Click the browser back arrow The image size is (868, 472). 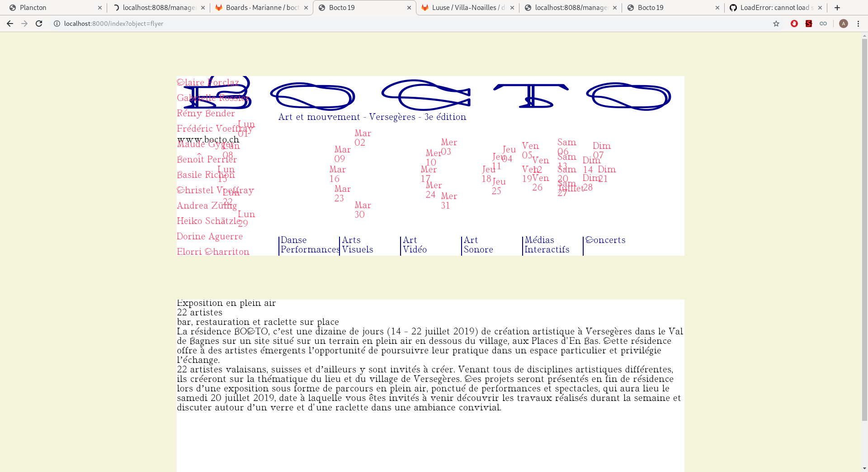pos(10,24)
